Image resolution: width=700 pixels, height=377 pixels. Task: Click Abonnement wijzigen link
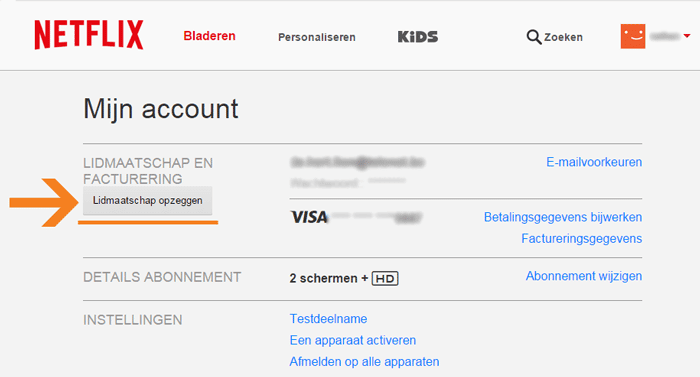pyautogui.click(x=583, y=276)
